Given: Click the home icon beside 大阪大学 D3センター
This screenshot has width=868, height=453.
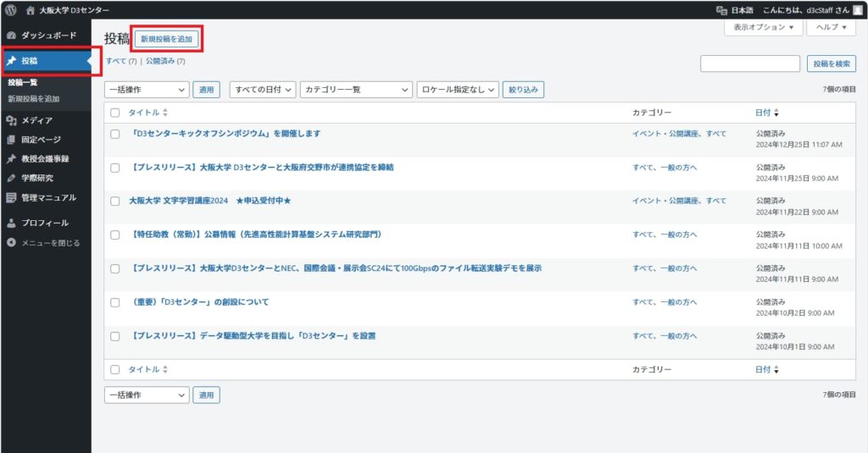Looking at the screenshot, I should pos(31,10).
